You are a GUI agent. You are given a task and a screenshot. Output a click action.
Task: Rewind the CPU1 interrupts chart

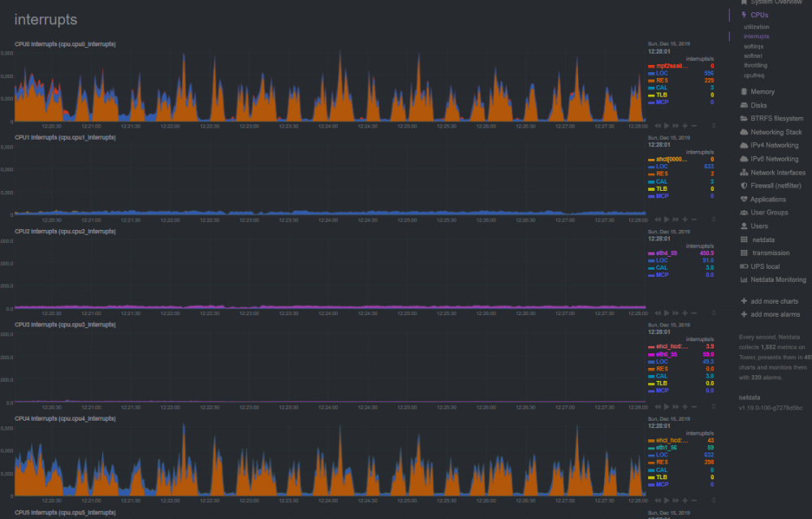click(658, 219)
